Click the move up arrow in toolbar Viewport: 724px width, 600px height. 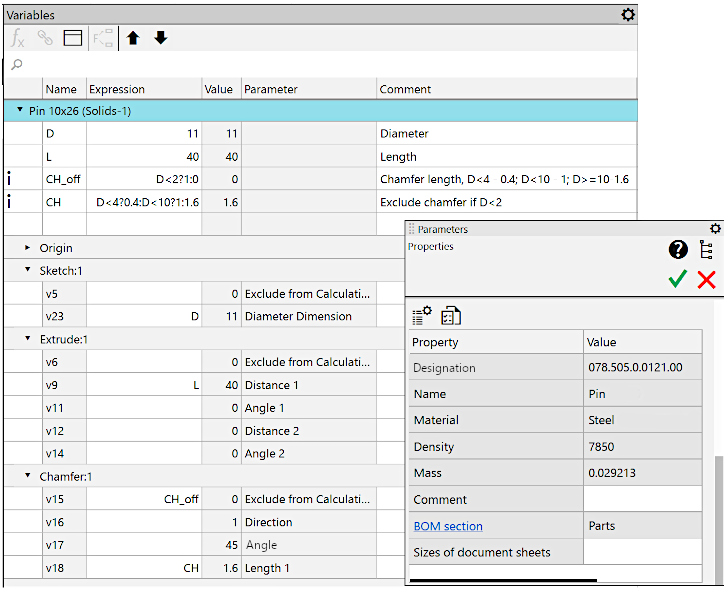click(133, 39)
